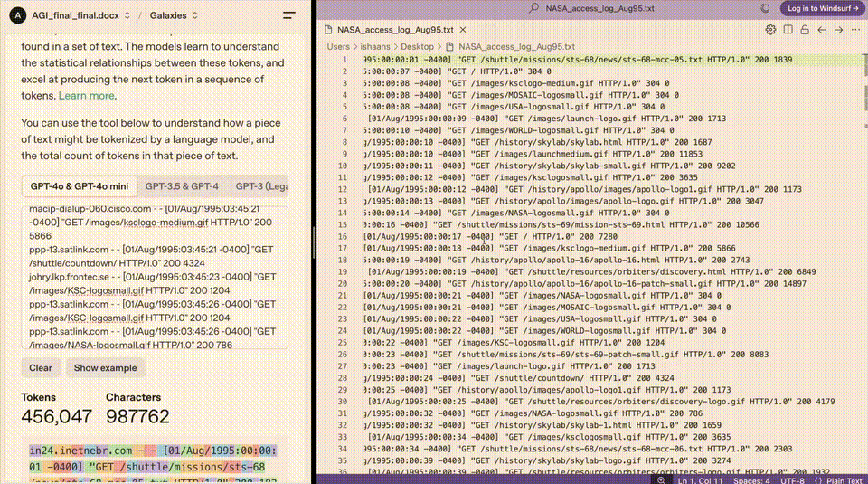The height and width of the screenshot is (484, 868).
Task: Expand the AGI_final_final.docx organization switcher
Action: pyautogui.click(x=127, y=15)
